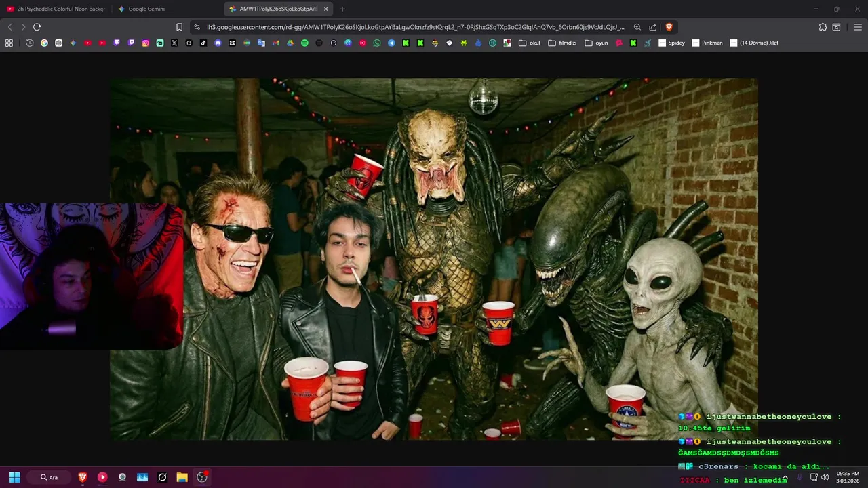Reload the current page
Screen dimensions: 868x488
pyautogui.click(x=37, y=27)
